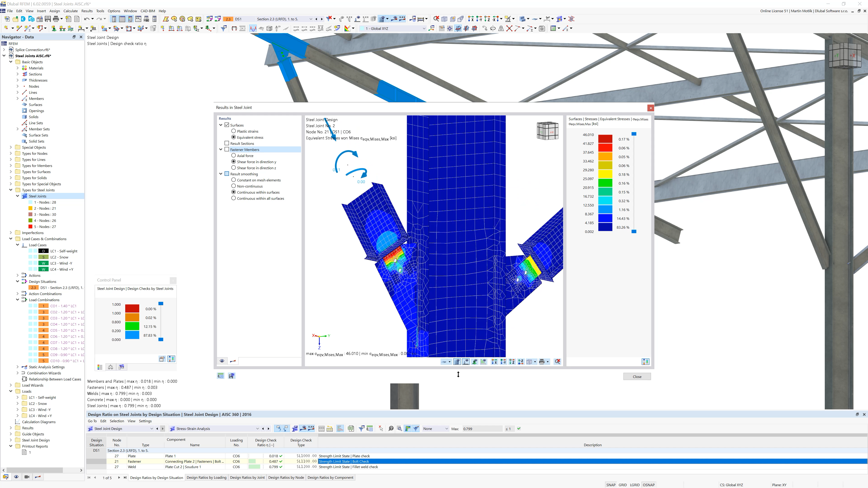
Task: Enable Continuous within all surfaces result smoothing
Action: [233, 198]
